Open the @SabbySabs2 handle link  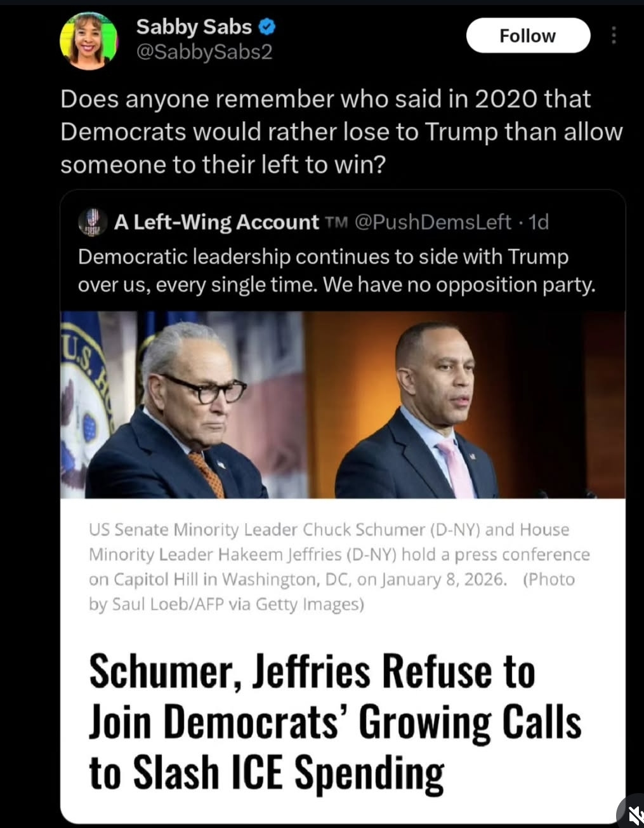coord(204,52)
